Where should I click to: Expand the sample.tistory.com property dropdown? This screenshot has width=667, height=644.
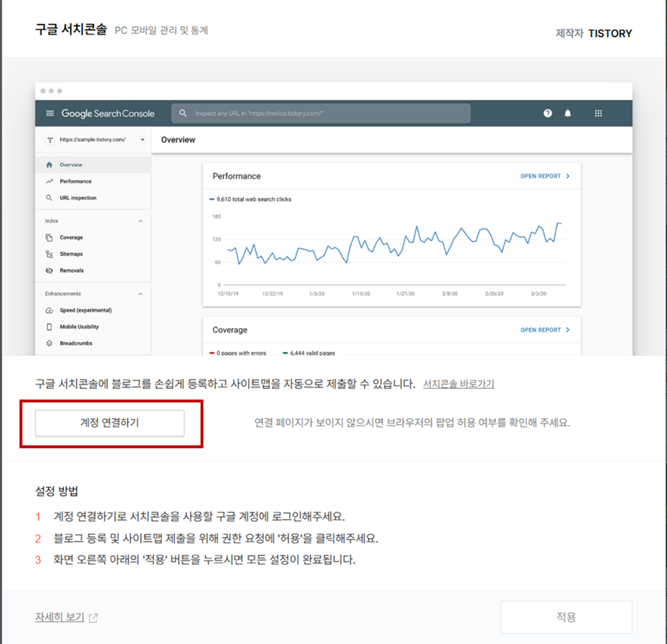coord(142,140)
